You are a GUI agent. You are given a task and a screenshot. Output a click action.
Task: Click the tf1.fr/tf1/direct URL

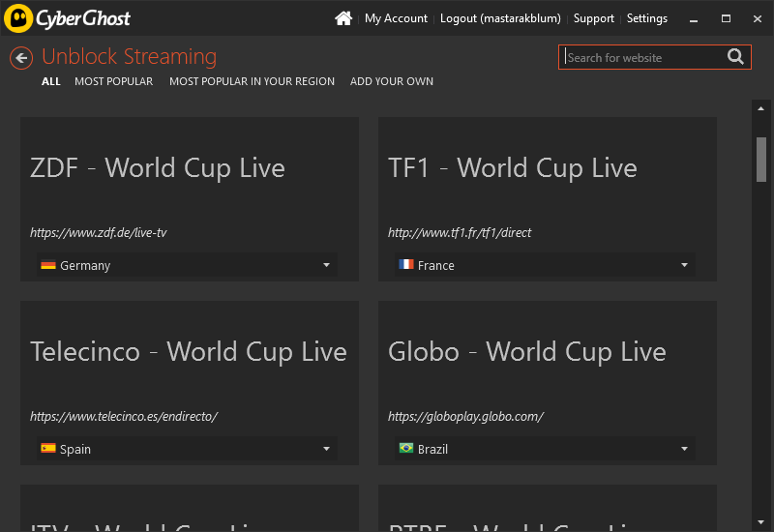[x=460, y=232]
